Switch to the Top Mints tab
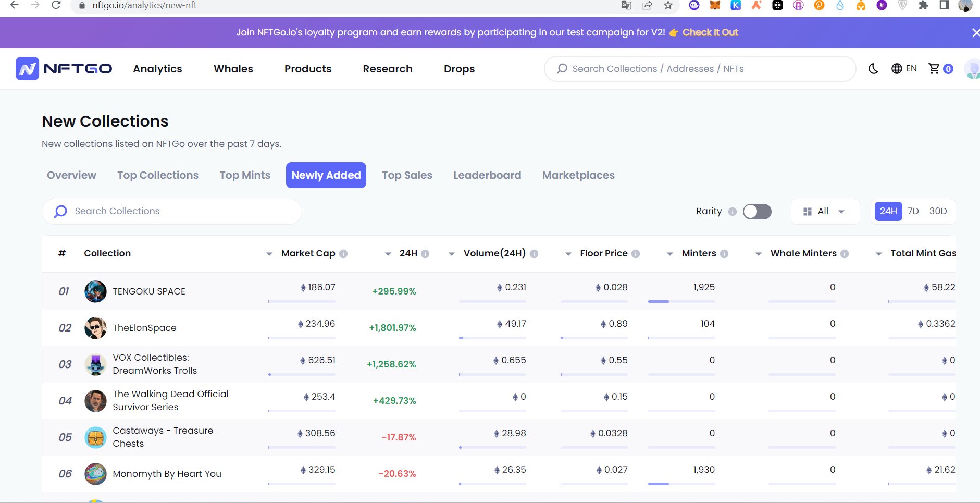980x503 pixels. coord(245,175)
